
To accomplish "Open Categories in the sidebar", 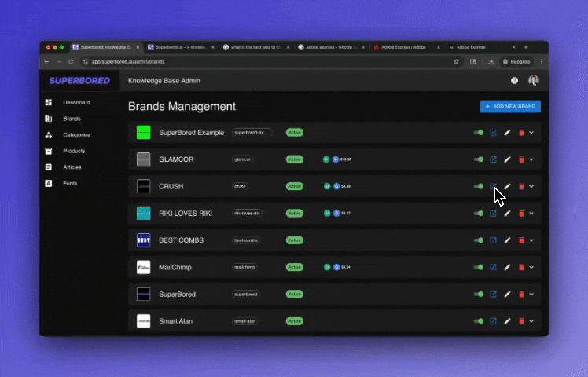I will click(x=68, y=135).
